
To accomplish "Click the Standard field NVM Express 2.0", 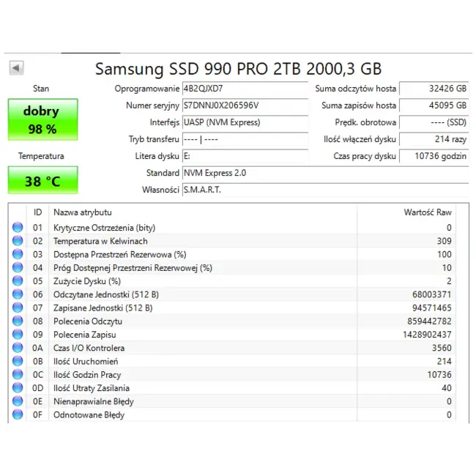I will point(325,173).
